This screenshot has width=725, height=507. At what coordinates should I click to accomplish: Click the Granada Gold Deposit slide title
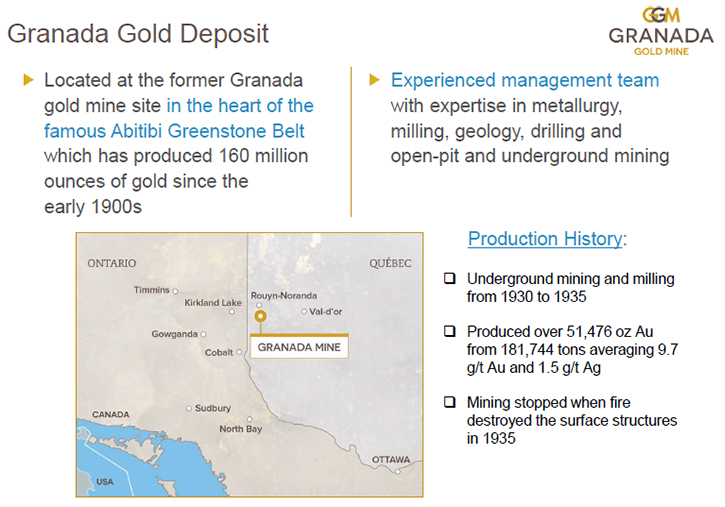click(138, 33)
